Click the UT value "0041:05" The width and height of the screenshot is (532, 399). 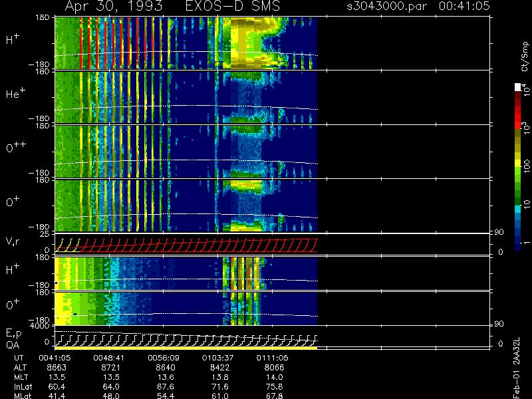pos(55,358)
